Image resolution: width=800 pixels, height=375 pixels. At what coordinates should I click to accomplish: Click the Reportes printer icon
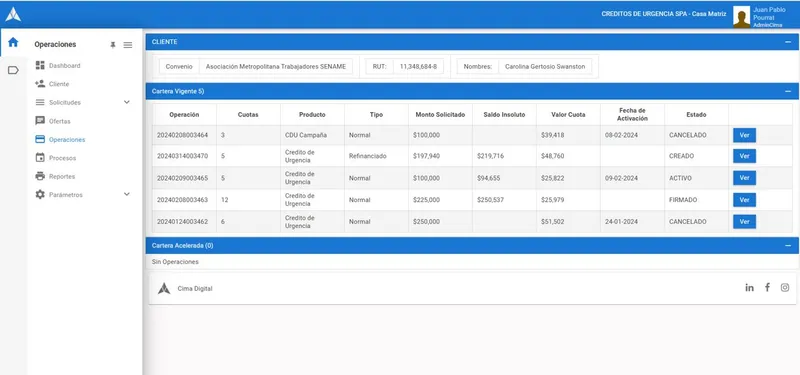[40, 176]
